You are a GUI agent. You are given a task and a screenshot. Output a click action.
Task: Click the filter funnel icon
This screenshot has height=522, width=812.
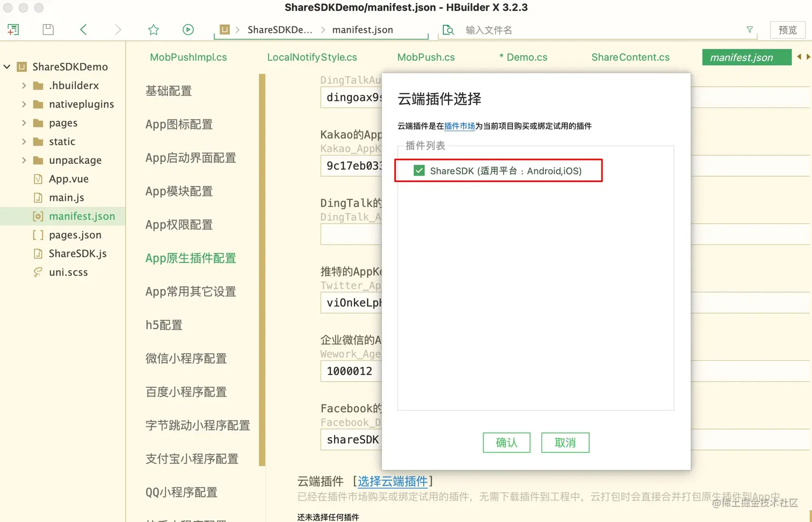pos(750,30)
